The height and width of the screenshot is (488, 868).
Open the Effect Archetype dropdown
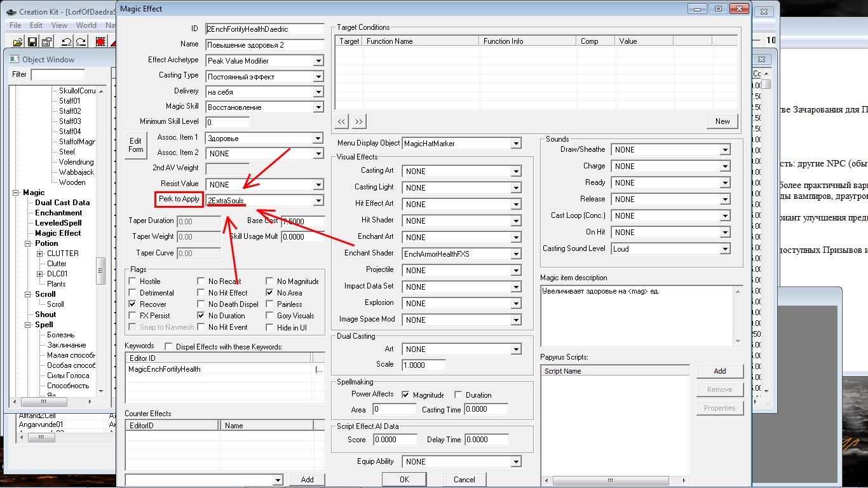click(x=318, y=61)
